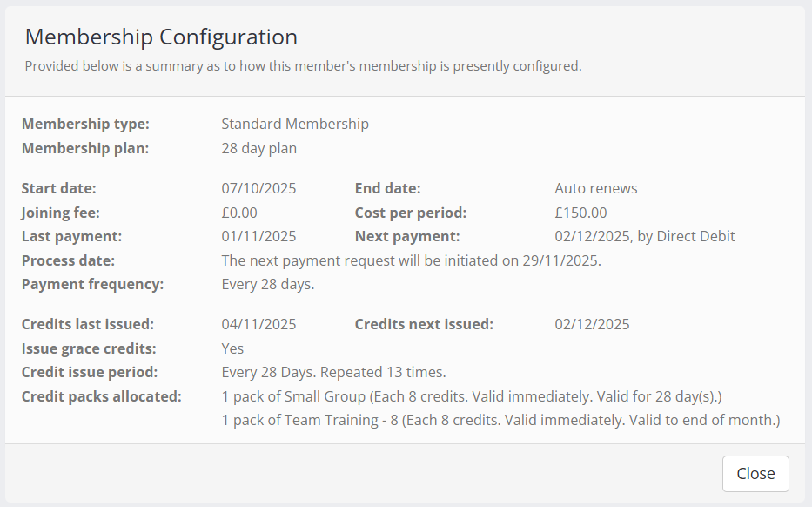Click the last payment date 01/11/2025
Image resolution: width=812 pixels, height=507 pixels.
(x=258, y=236)
